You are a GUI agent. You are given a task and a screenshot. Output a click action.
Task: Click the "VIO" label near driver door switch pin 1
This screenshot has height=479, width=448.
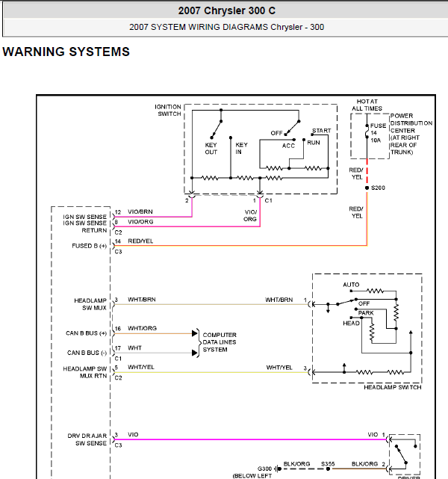tap(373, 434)
